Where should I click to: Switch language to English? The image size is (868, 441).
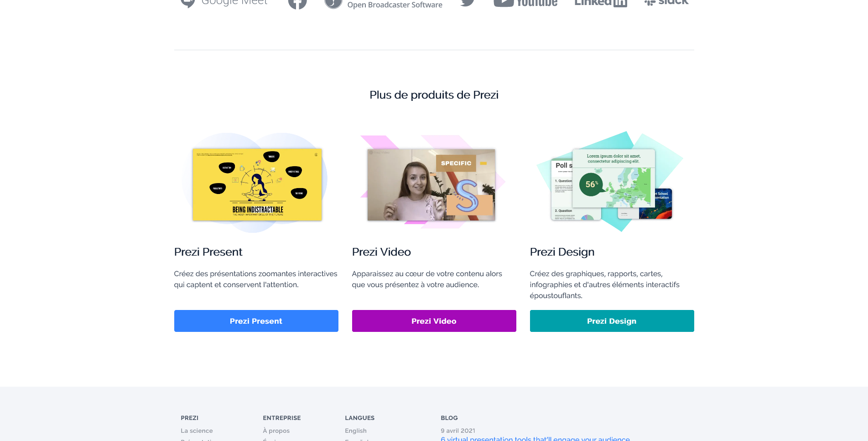[x=356, y=430]
